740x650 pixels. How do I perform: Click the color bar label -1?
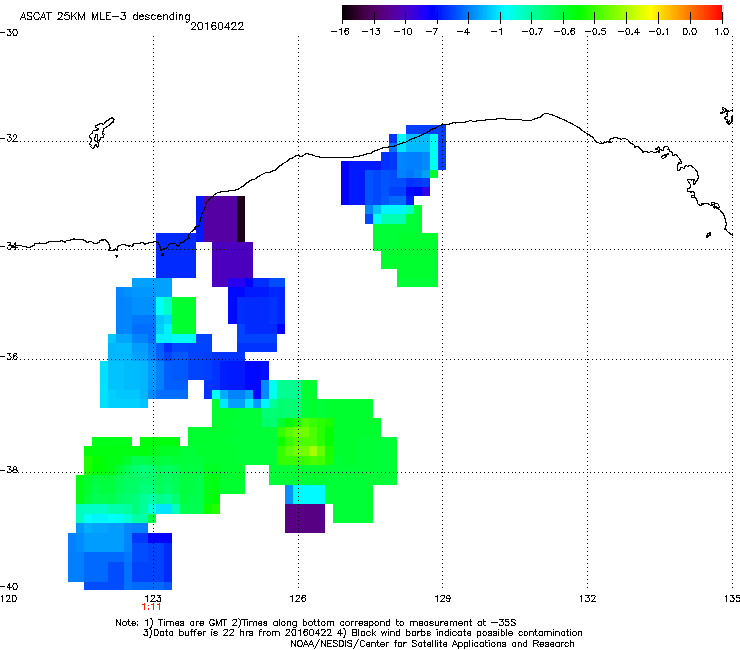[x=496, y=32]
